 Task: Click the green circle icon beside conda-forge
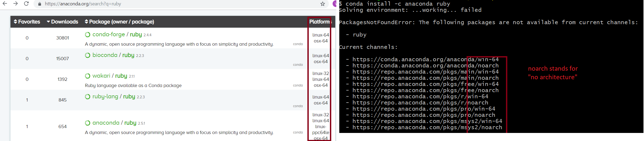tap(88, 35)
